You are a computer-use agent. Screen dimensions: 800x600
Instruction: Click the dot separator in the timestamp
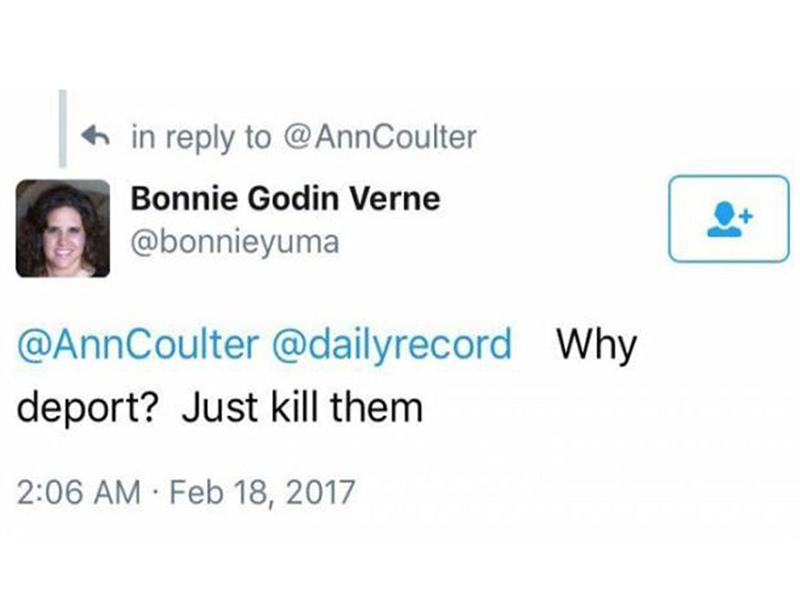156,491
